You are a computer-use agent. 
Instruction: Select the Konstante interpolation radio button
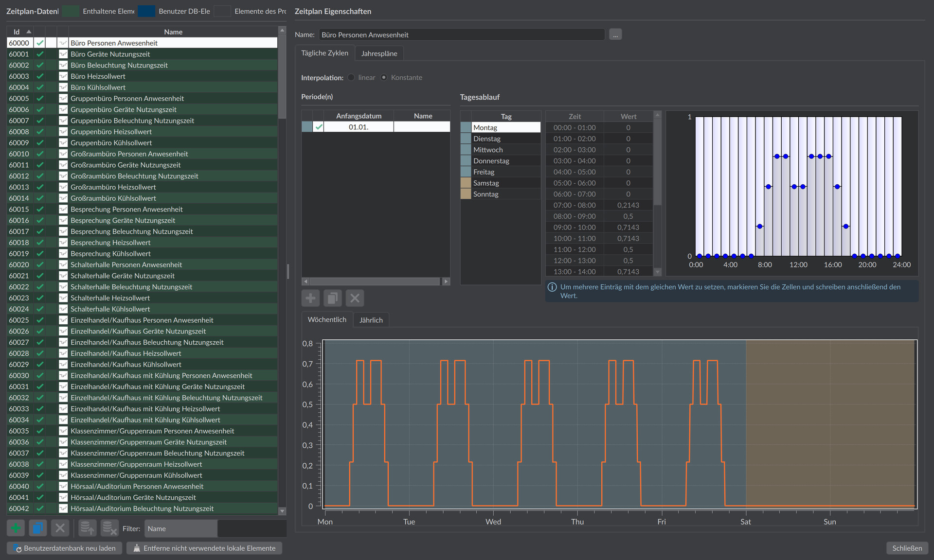pos(384,77)
